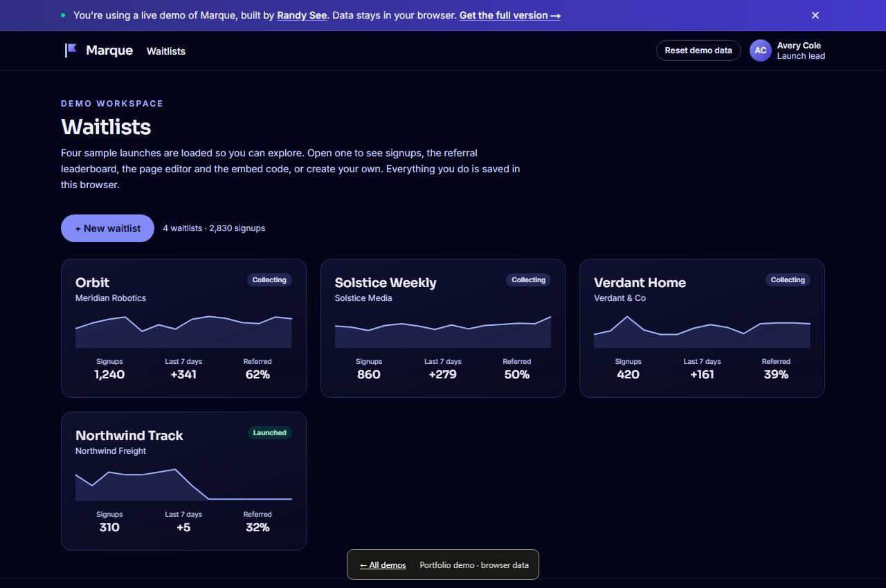Go back via All demos link
The width and height of the screenshot is (886, 588).
[x=383, y=565]
